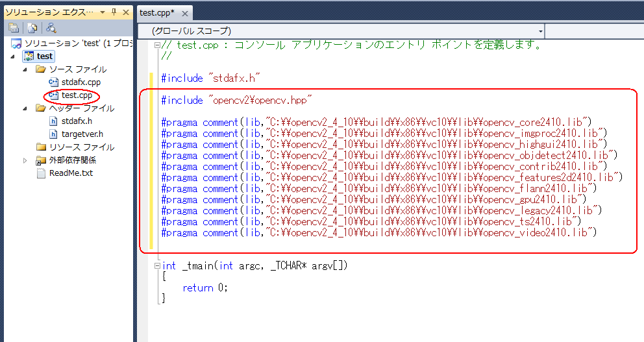This screenshot has height=342, width=644.
Task: Open stdafx.h header file
Action: click(70, 121)
